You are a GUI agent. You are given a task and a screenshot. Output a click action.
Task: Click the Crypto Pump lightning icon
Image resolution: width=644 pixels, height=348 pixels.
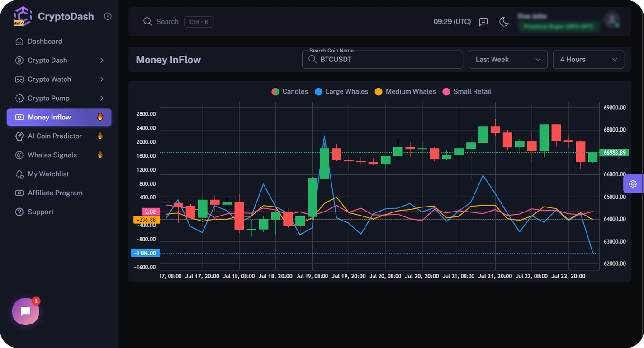pyautogui.click(x=19, y=99)
